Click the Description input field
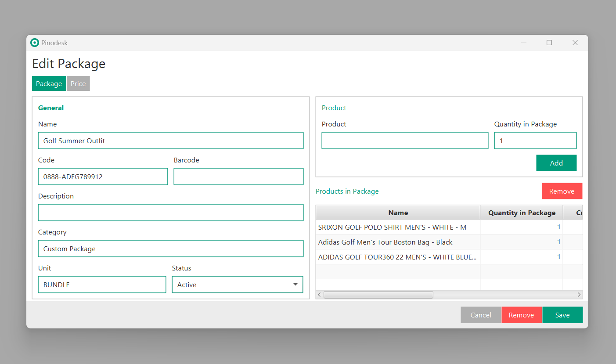 (170, 213)
